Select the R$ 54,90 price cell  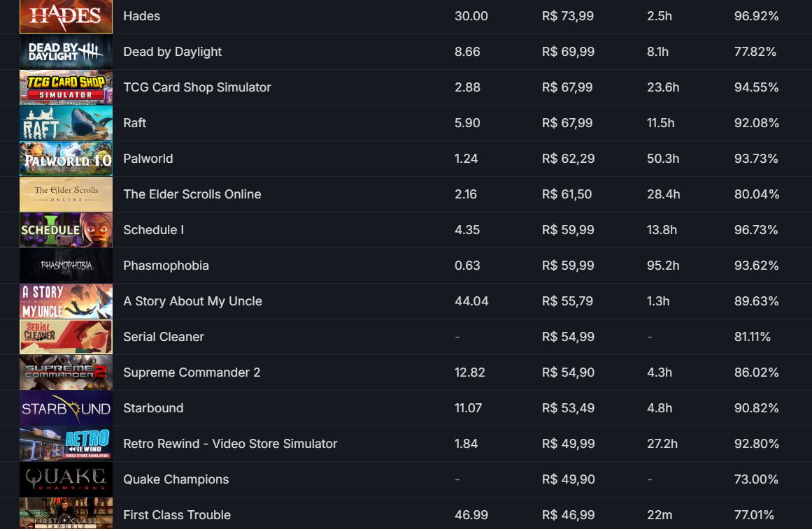[x=568, y=372]
